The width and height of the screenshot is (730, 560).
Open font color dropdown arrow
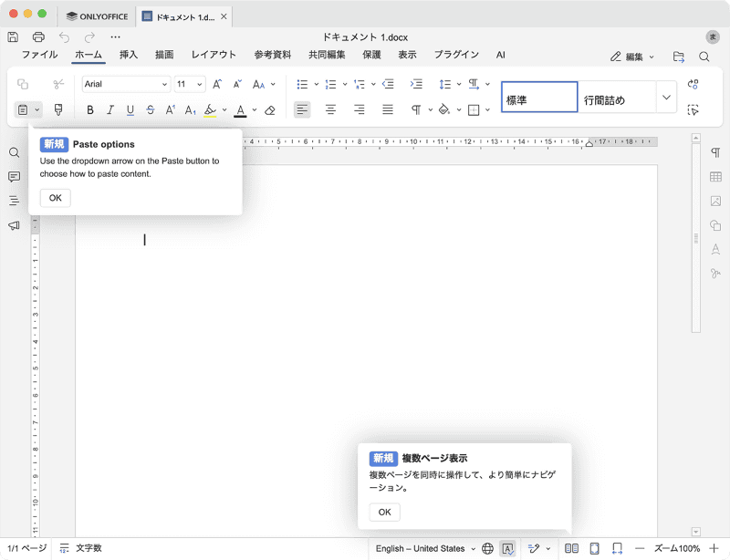pyautogui.click(x=255, y=109)
